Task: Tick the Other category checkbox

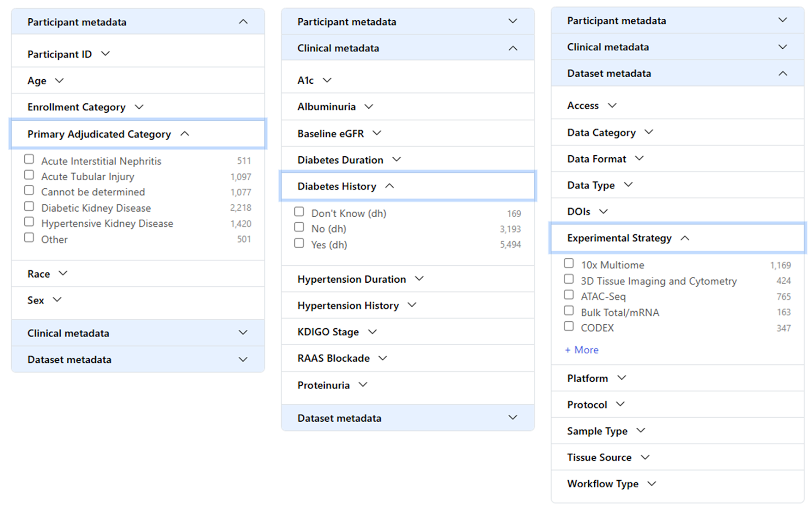Action: coord(29,238)
